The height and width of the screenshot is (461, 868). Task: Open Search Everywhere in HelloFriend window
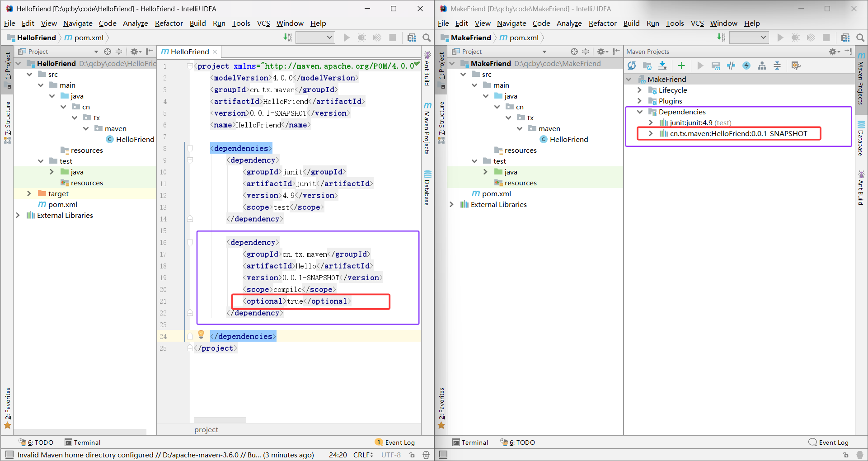pos(427,38)
